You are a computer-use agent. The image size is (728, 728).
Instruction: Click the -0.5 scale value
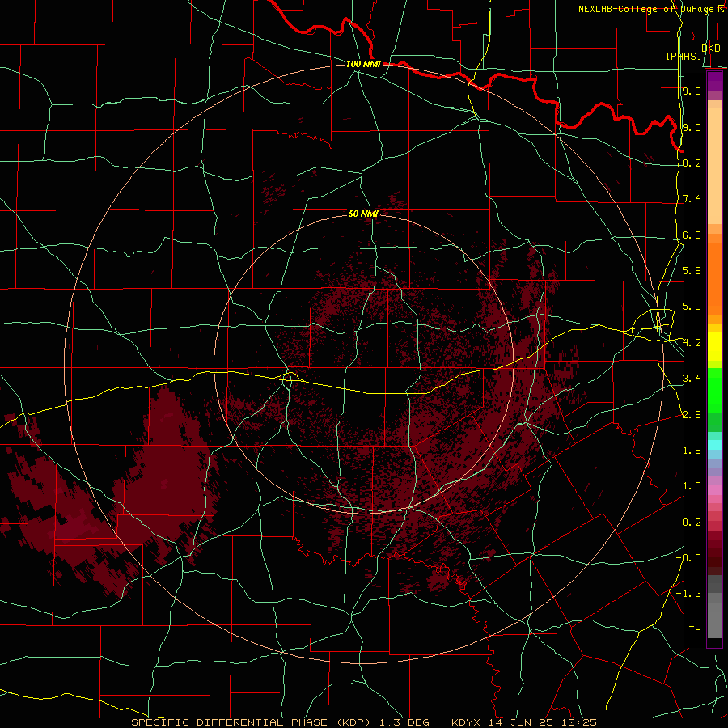[688, 557]
